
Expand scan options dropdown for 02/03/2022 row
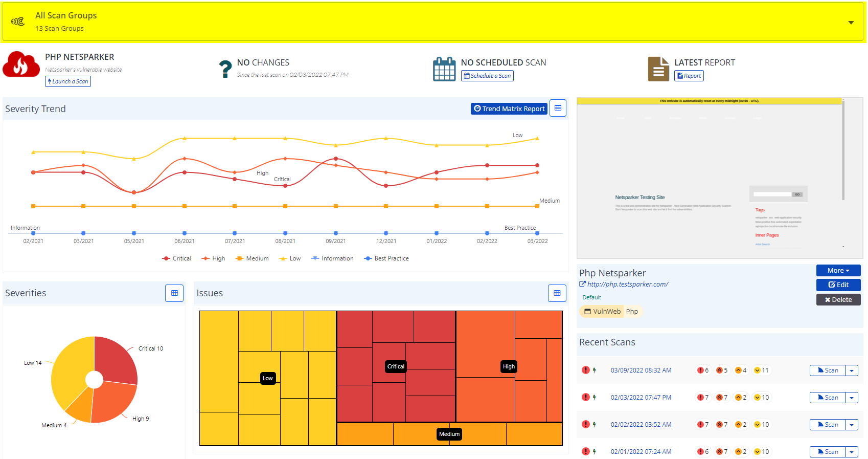click(x=852, y=398)
